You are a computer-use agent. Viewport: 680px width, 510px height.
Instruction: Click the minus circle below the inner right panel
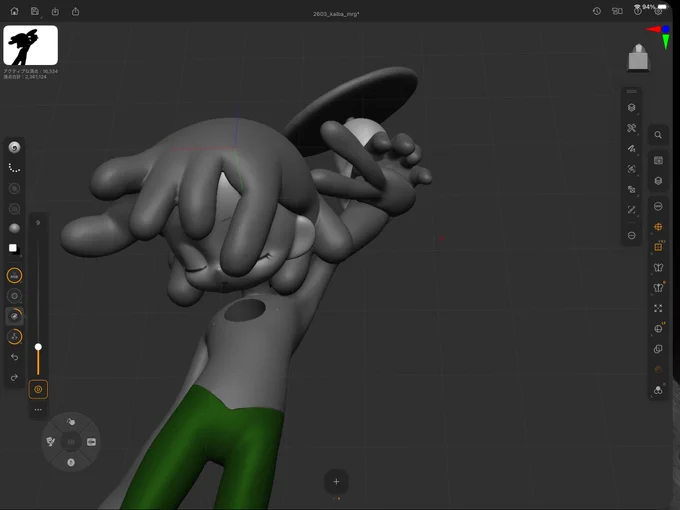pyautogui.click(x=631, y=235)
